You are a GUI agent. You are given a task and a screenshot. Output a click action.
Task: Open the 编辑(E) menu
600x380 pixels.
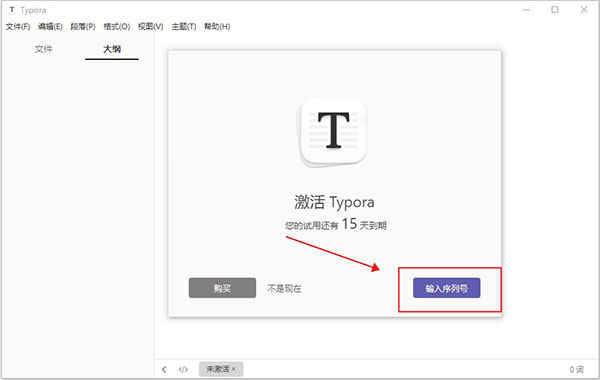coord(50,27)
